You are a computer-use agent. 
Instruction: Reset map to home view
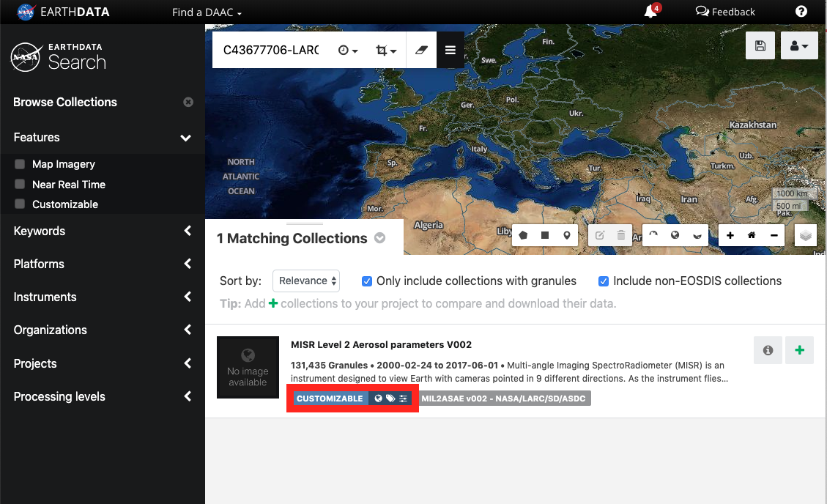pyautogui.click(x=752, y=235)
